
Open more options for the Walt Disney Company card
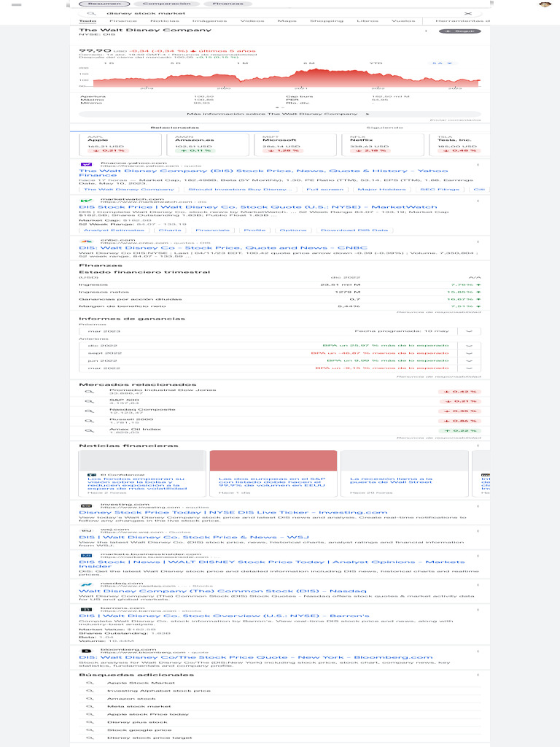coord(426,31)
